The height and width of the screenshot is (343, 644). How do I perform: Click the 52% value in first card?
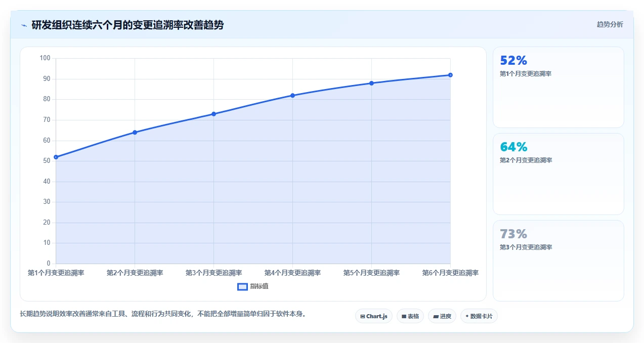tap(513, 60)
